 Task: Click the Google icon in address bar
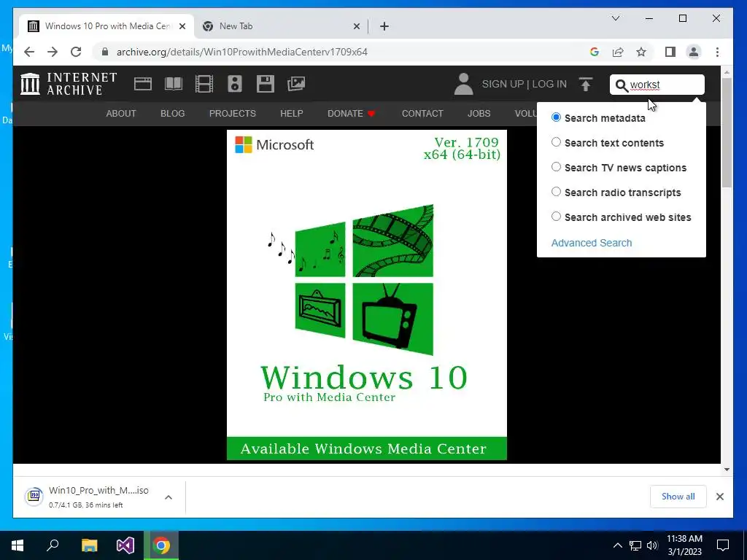pos(594,52)
